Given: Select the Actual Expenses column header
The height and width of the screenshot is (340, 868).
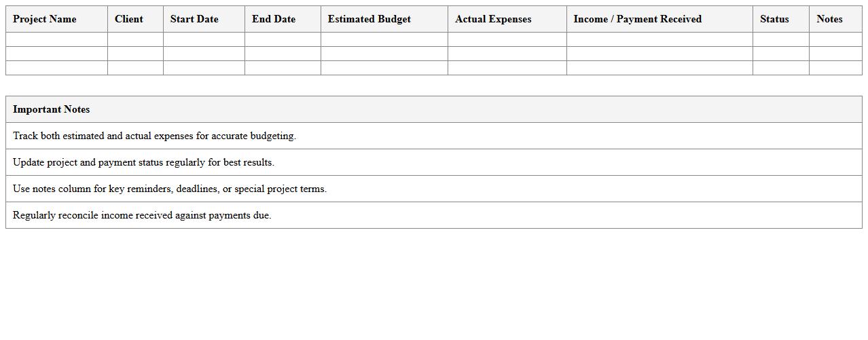Looking at the screenshot, I should (493, 19).
